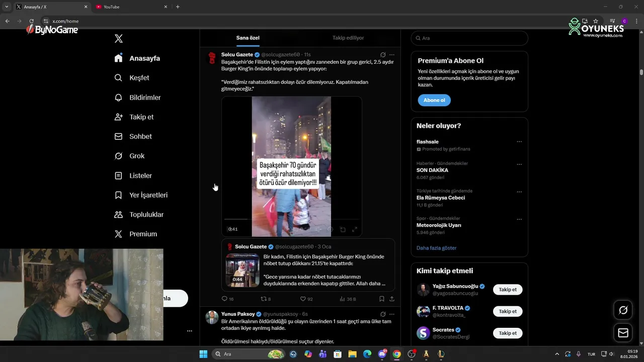Screen dimensions: 644x362
Task: Open Solcu Gazete profile avatar
Action: pos(212,58)
